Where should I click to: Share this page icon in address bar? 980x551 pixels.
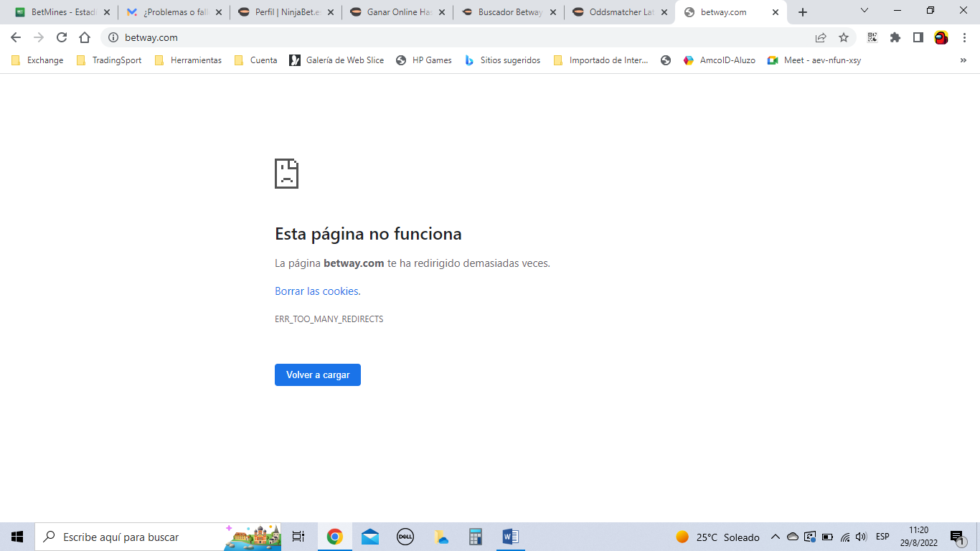(x=821, y=37)
